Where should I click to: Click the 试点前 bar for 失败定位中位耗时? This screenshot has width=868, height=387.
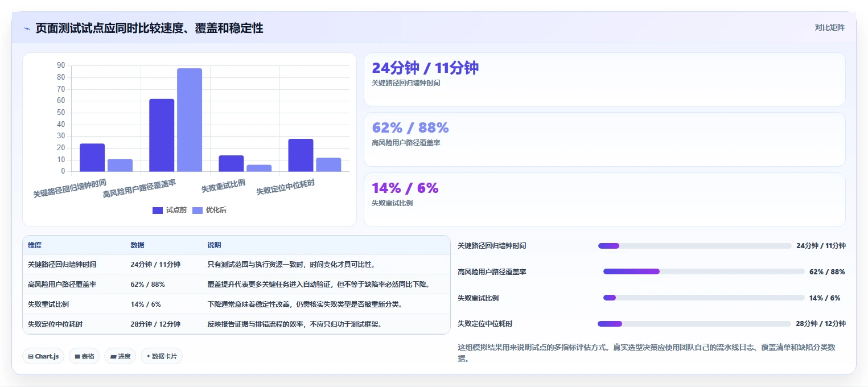click(301, 155)
